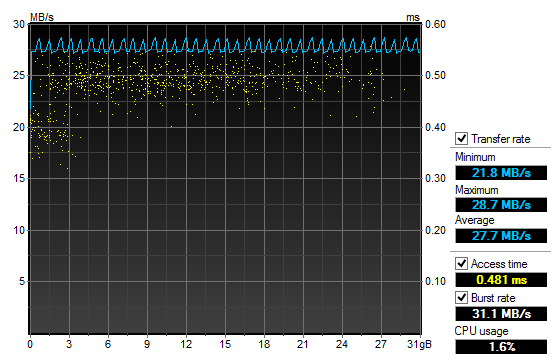
Task: Uncheck the Transfer rate checkbox
Action: click(x=461, y=138)
